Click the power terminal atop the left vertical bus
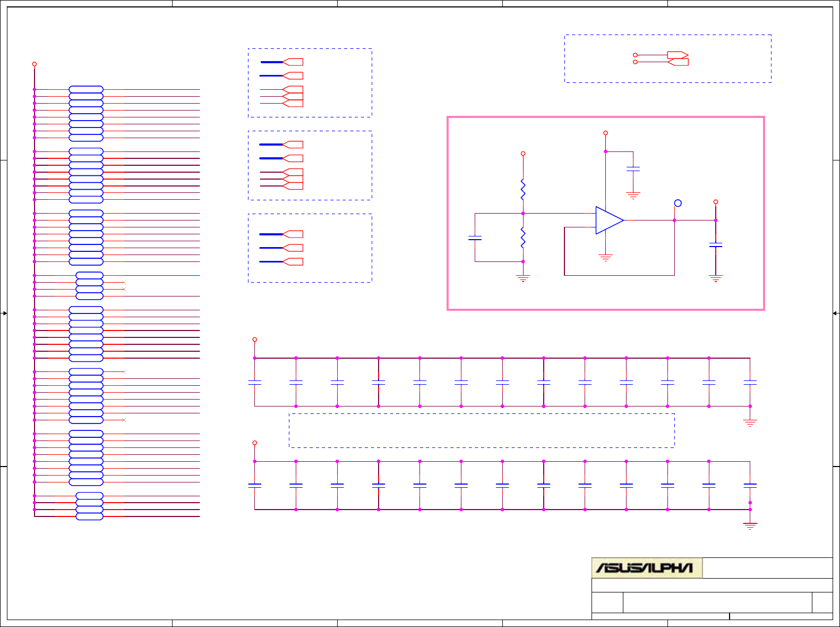Screen dimensions: 840x627 click(35, 64)
